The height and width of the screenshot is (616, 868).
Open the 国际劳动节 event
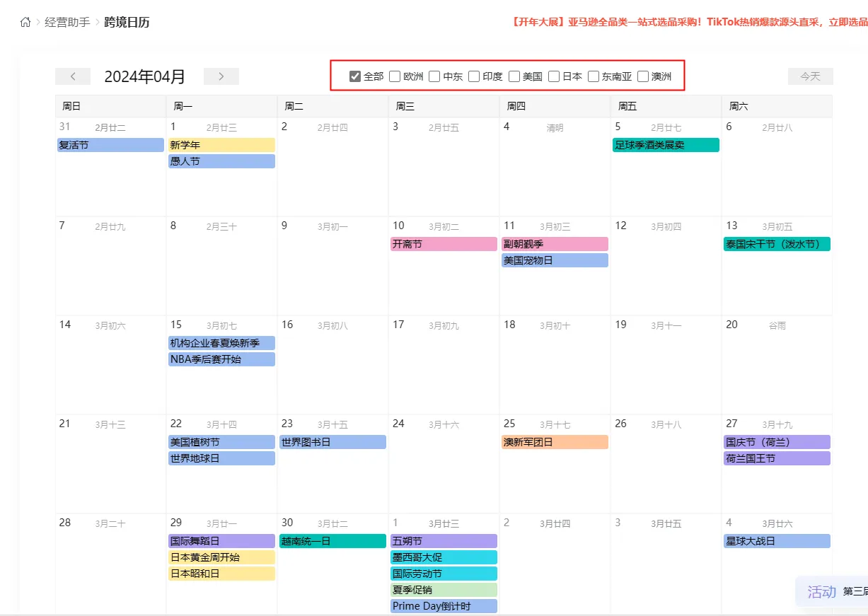click(x=444, y=574)
